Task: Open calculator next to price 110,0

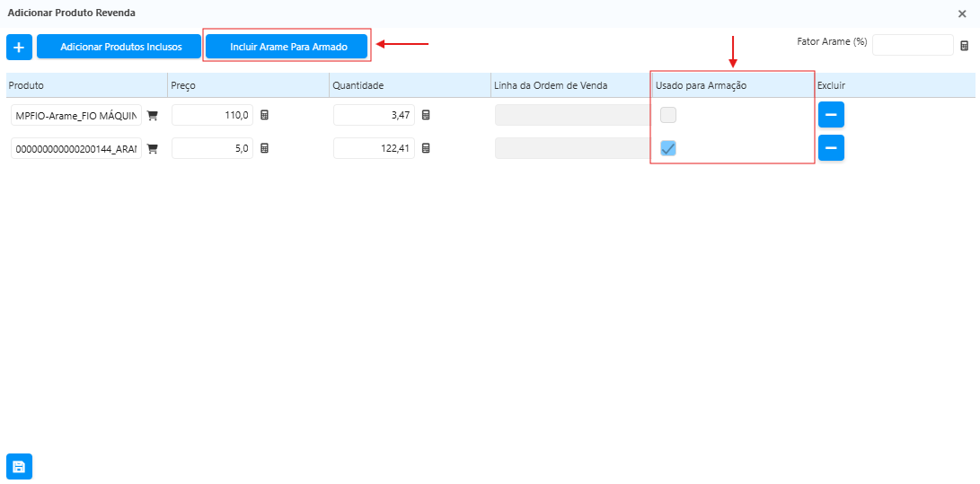Action: click(x=265, y=115)
